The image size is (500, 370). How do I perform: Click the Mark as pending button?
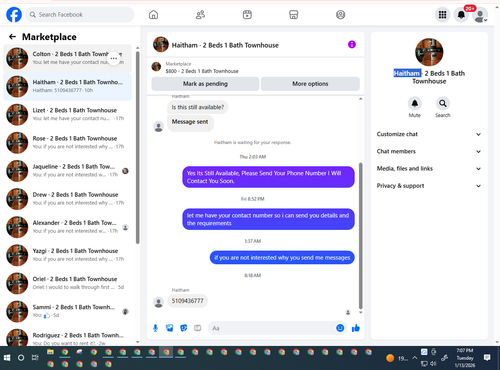(x=205, y=84)
